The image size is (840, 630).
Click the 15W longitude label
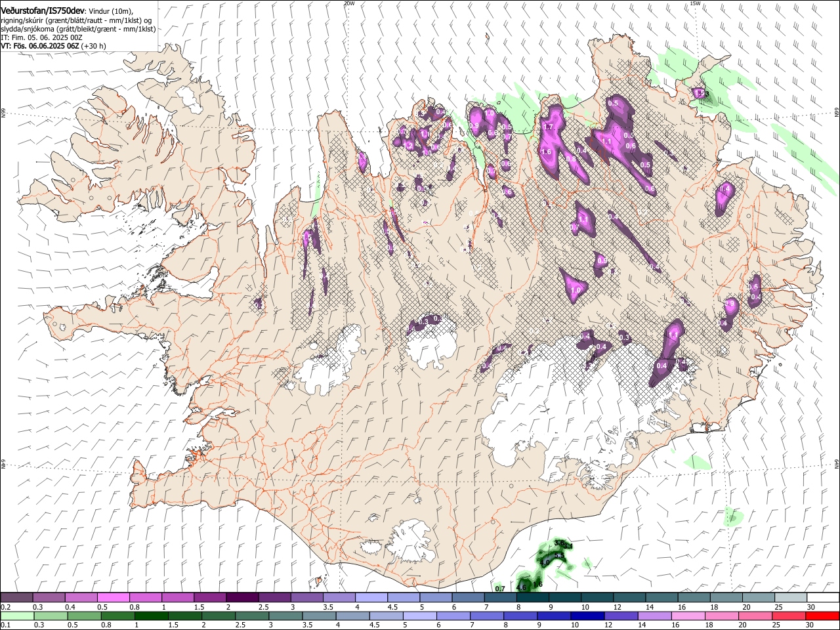tap(695, 3)
